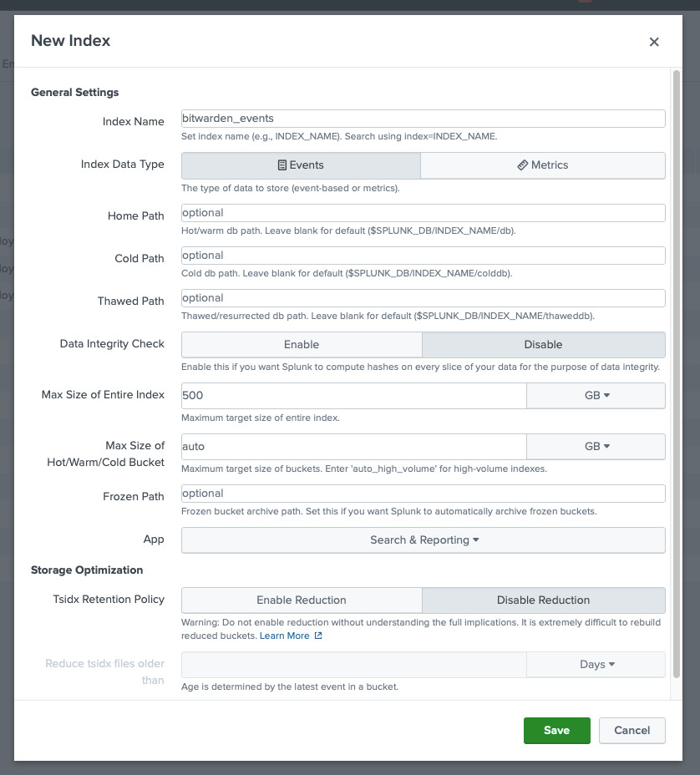
Task: Focus the Cold Path input
Action: 423,256
